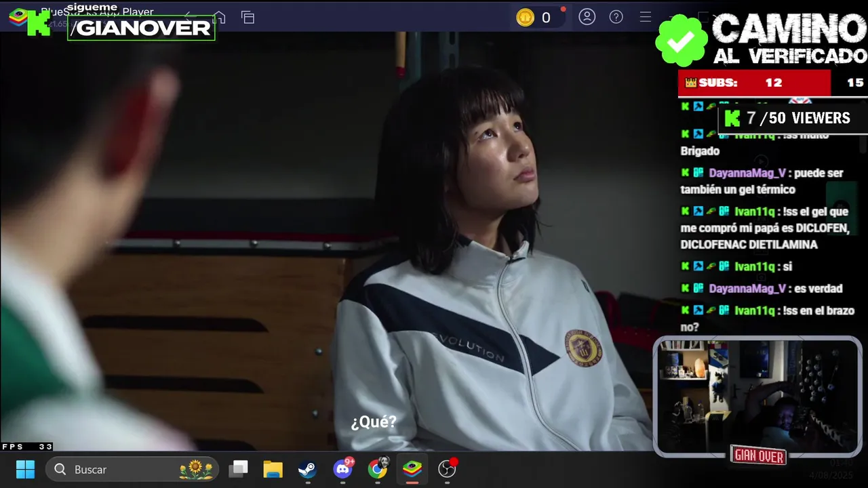Click the 'GIAN OVER' webcam name tag
The height and width of the screenshot is (488, 868).
click(759, 456)
